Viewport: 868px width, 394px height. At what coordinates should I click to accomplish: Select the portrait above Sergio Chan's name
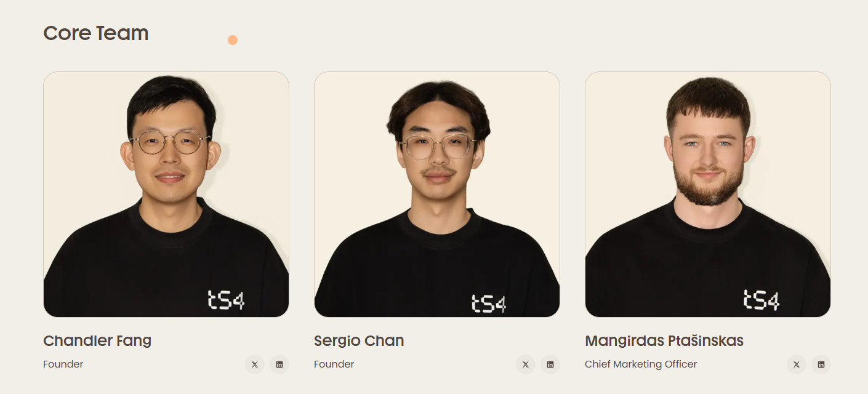437,194
